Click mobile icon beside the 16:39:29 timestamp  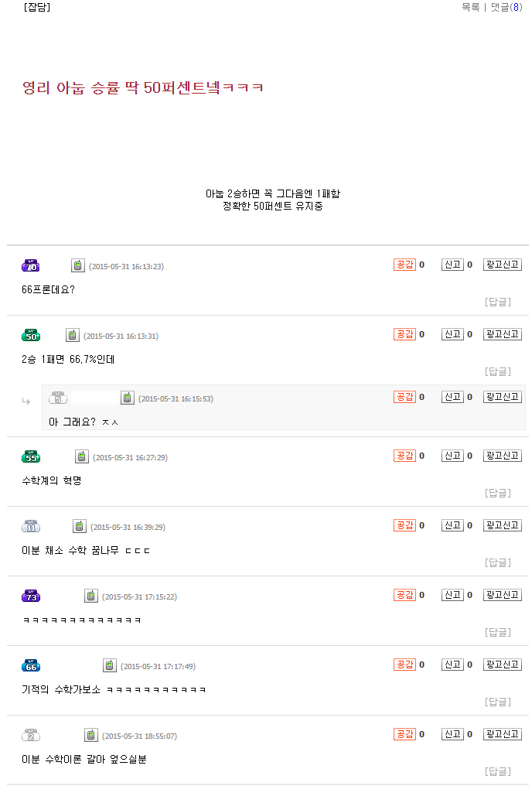tap(80, 527)
